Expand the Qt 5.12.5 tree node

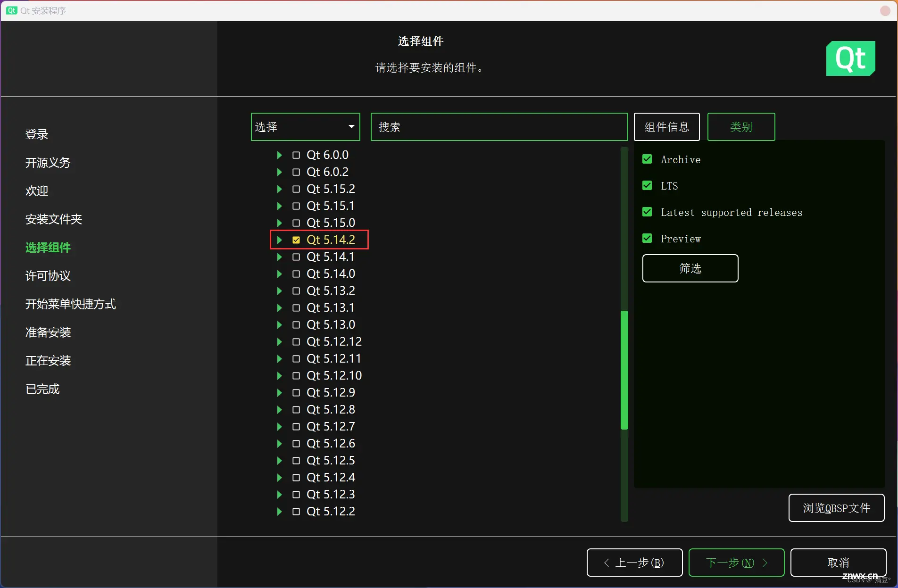pyautogui.click(x=279, y=461)
